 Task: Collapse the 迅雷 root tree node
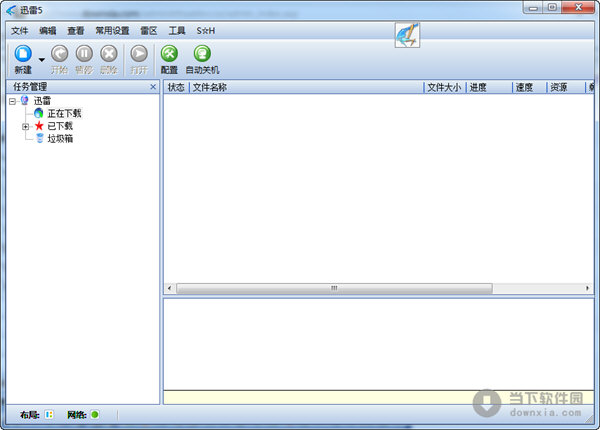pos(12,101)
